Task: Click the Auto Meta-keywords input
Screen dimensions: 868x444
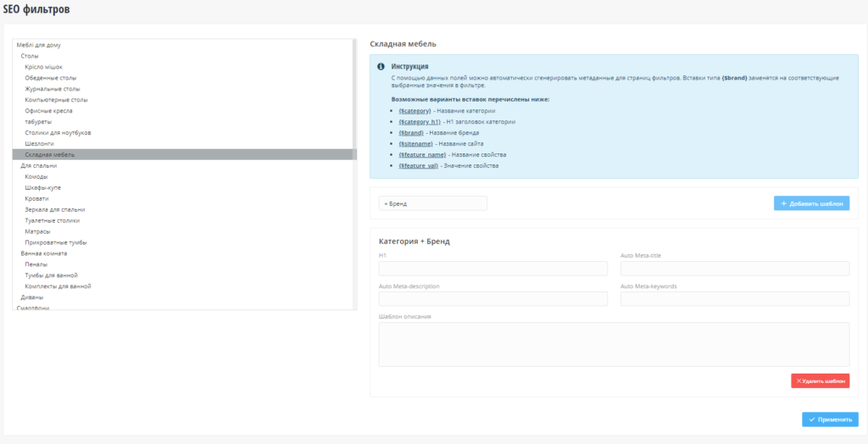Action: 734,299
